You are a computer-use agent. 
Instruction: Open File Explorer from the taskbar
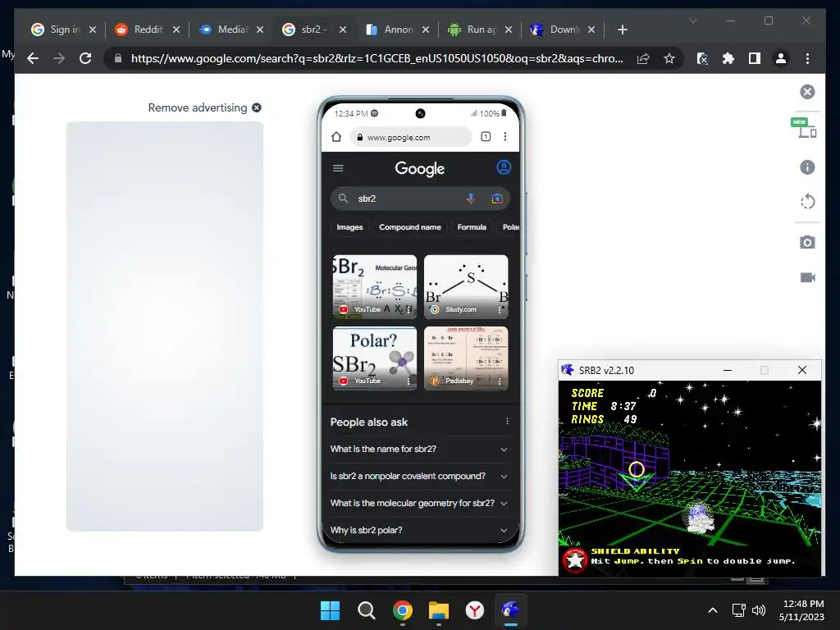click(x=439, y=610)
